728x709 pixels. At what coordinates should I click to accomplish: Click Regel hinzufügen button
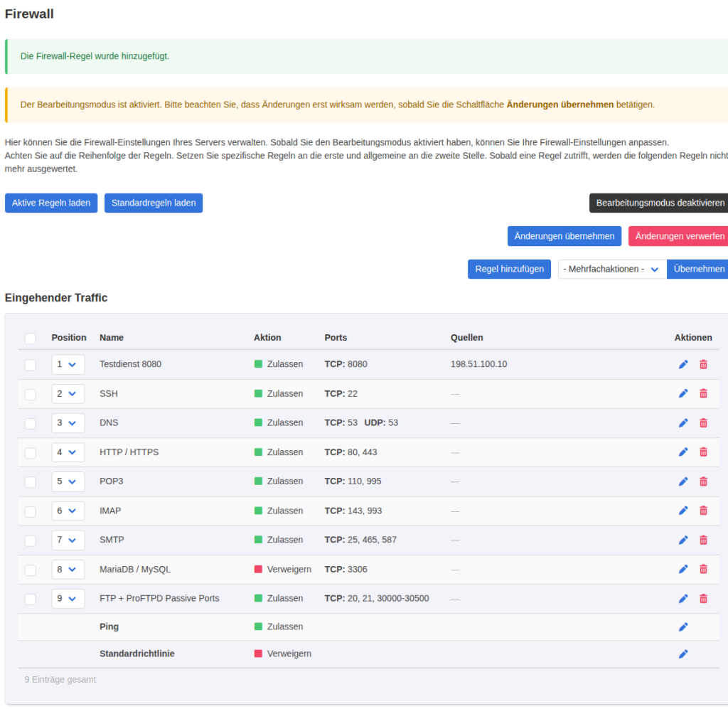(x=509, y=270)
